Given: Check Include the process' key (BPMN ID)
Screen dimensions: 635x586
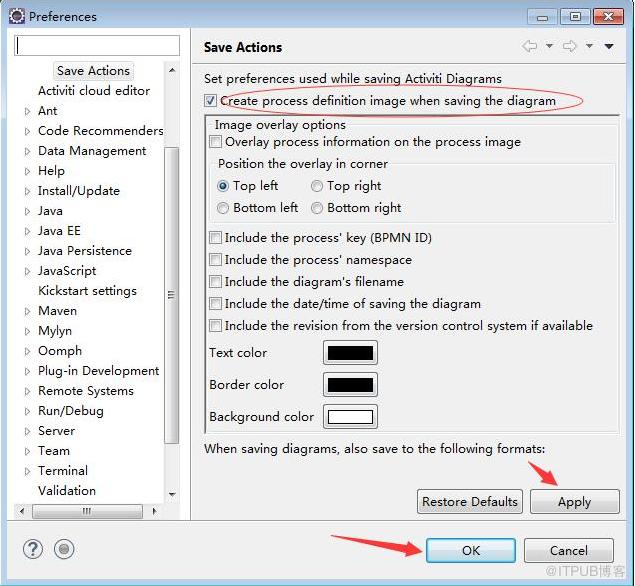Looking at the screenshot, I should (x=215, y=237).
